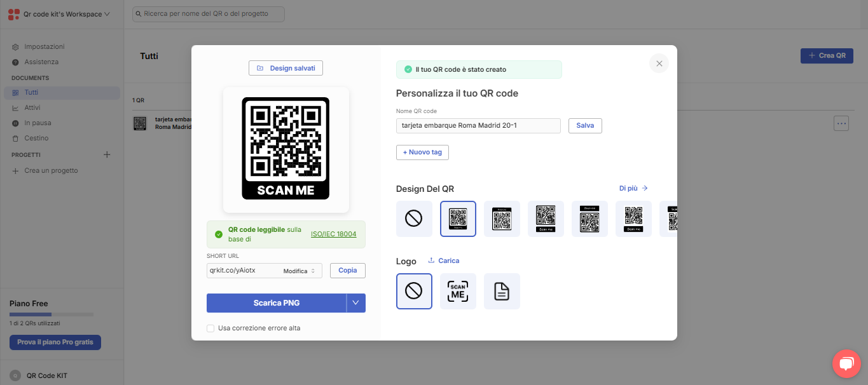Viewport: 868px width, 385px height.
Task: Close the QR code dialog
Action: point(659,64)
